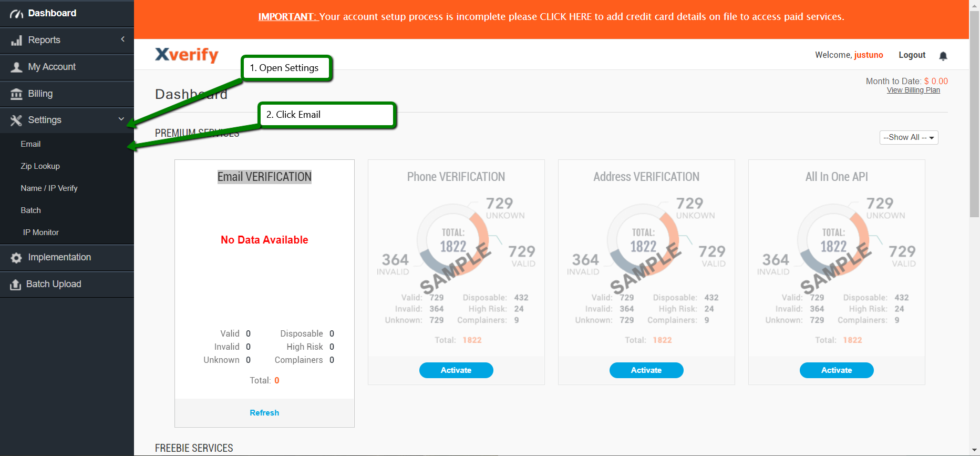Refresh the Email Verification card

point(264,413)
